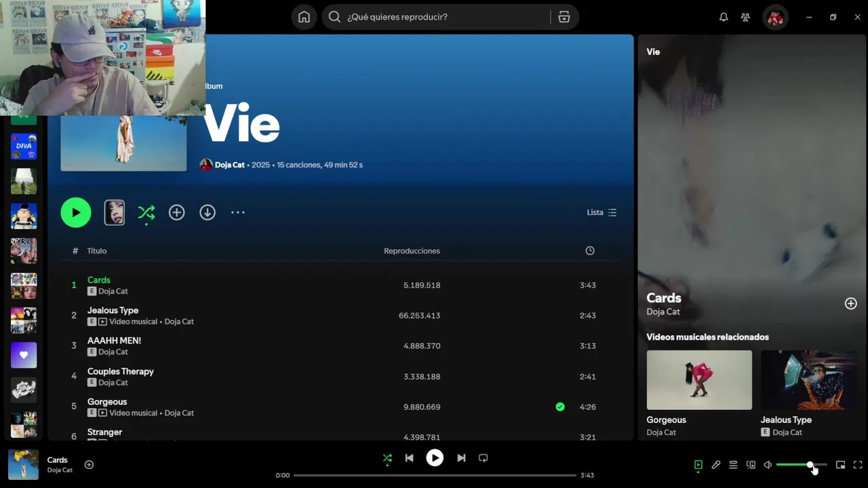
Task: Toggle shuffle in the player bar
Action: 387,458
